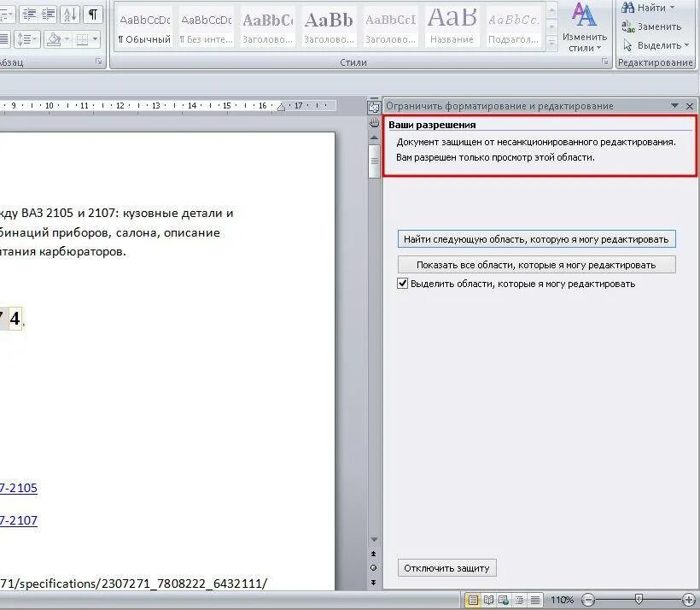Switch to Web Layout view
The width and height of the screenshot is (700, 610).
tap(504, 600)
